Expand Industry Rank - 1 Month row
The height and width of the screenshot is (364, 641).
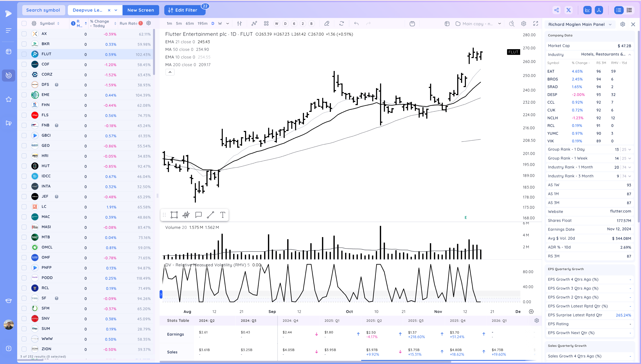point(629,167)
